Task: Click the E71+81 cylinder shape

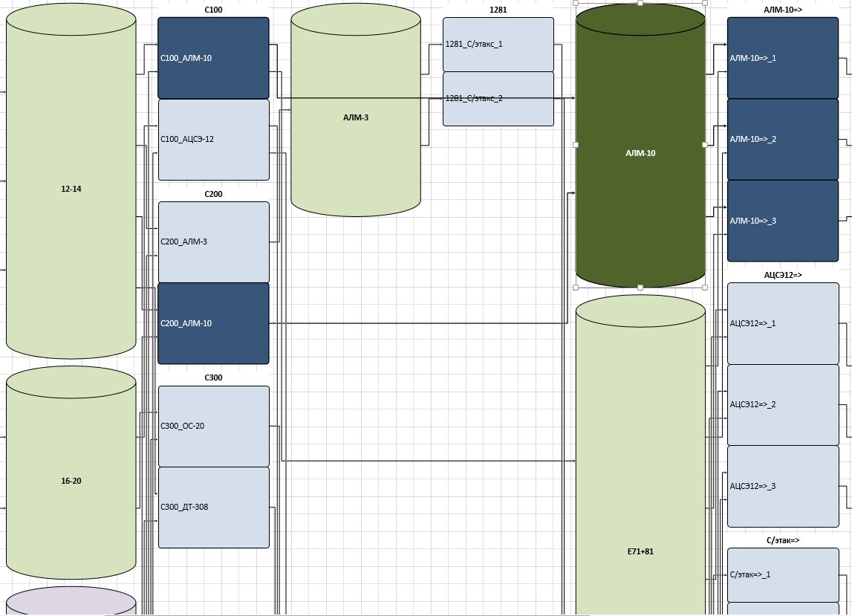Action: coord(640,483)
